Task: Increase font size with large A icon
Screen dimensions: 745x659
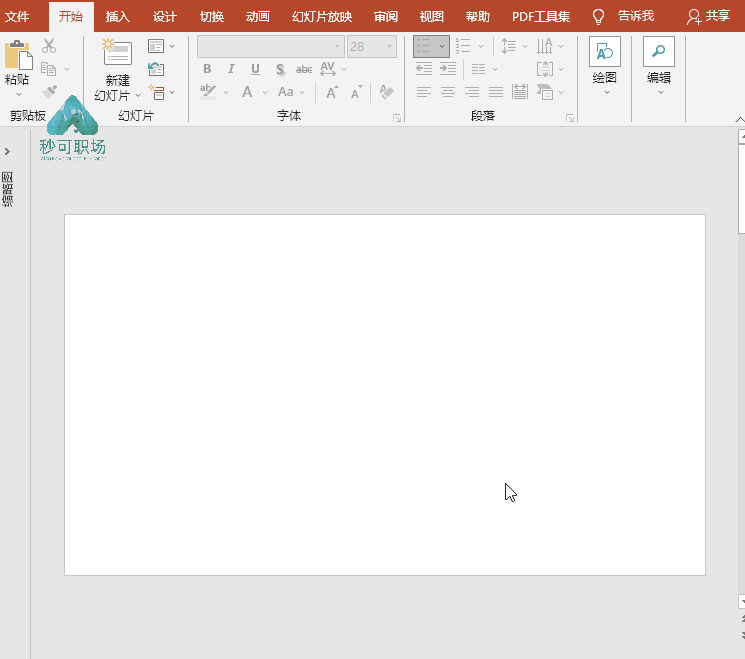Action: tap(332, 92)
